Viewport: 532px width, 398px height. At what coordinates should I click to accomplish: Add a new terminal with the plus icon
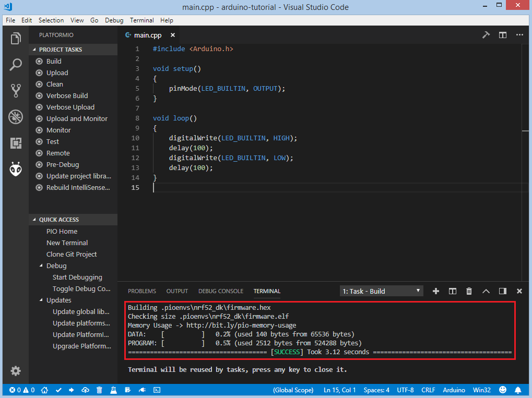click(436, 291)
